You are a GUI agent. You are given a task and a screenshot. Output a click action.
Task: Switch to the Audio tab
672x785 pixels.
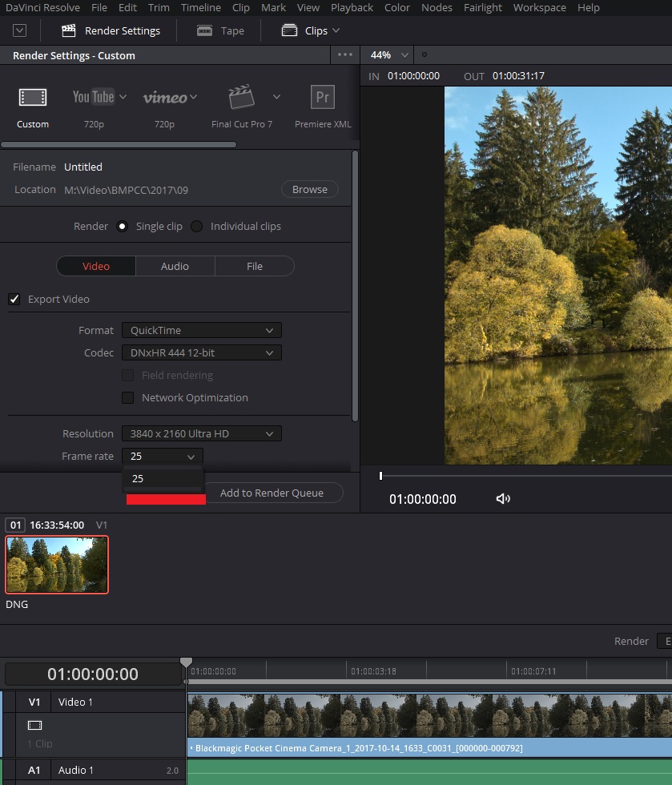[x=175, y=266]
